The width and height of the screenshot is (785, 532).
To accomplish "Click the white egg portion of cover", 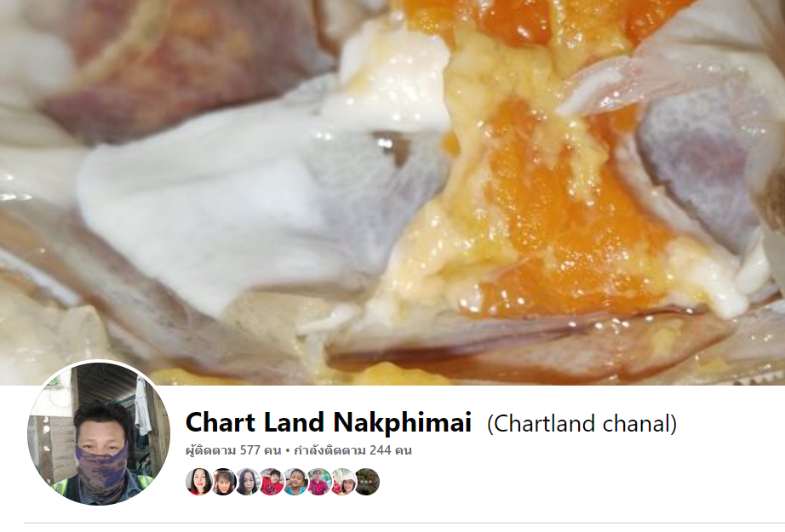I will click(x=210, y=200).
